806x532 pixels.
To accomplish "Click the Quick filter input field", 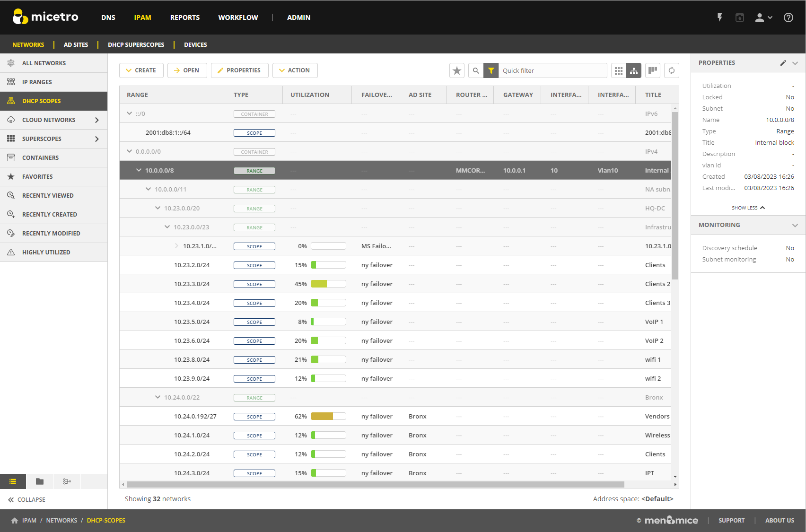I will click(552, 70).
